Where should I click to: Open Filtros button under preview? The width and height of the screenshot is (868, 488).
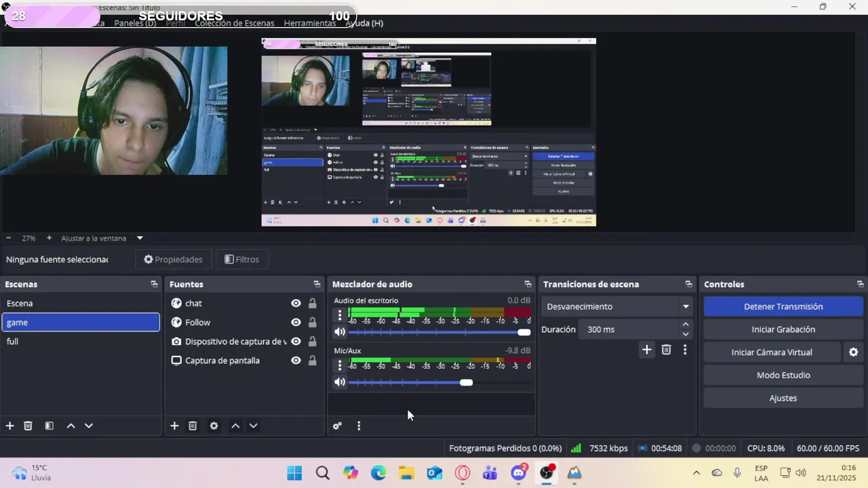241,260
